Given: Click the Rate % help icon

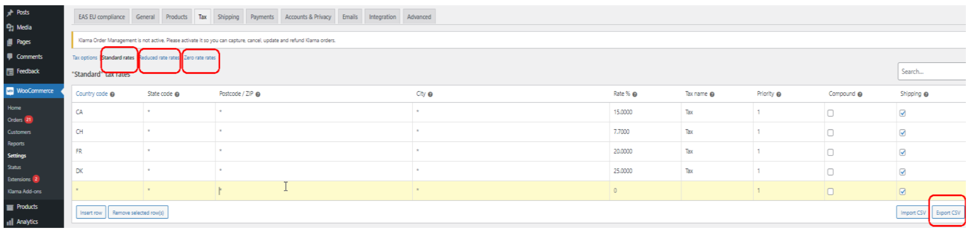Looking at the screenshot, I should pos(635,95).
